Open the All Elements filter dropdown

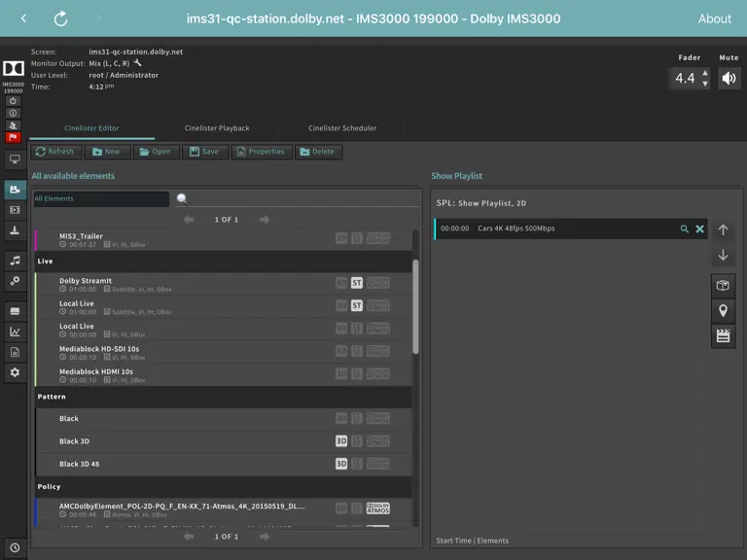coord(101,199)
